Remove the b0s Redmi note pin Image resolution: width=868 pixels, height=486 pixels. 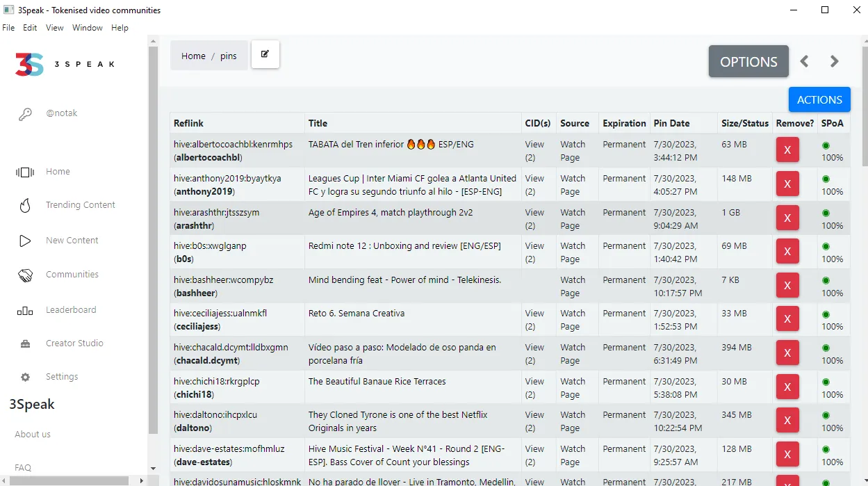787,252
